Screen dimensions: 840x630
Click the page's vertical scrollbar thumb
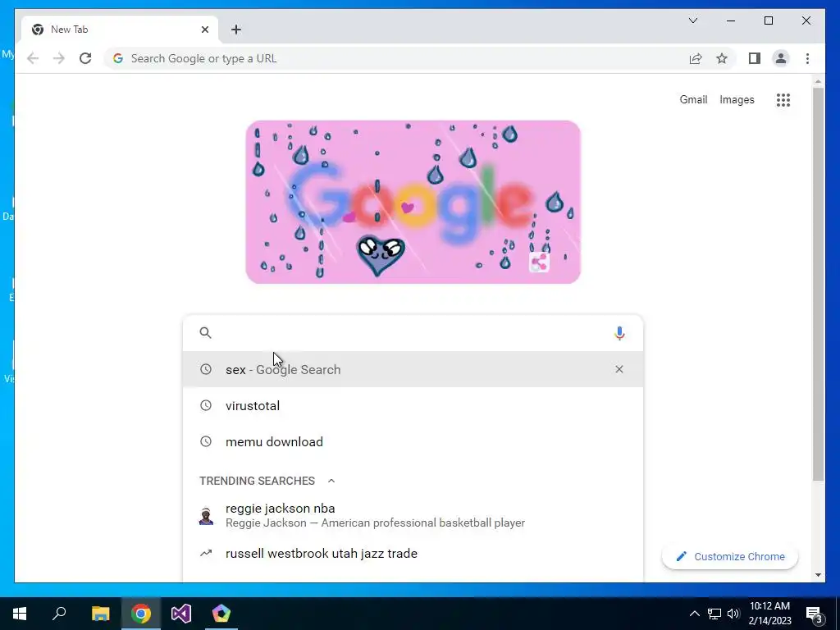(x=818, y=284)
